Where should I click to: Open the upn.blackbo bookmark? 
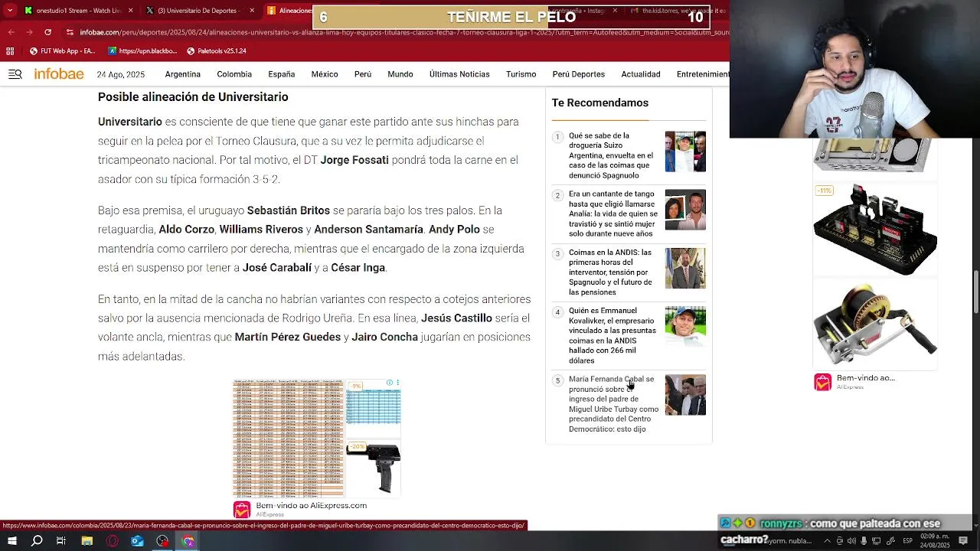coord(143,51)
